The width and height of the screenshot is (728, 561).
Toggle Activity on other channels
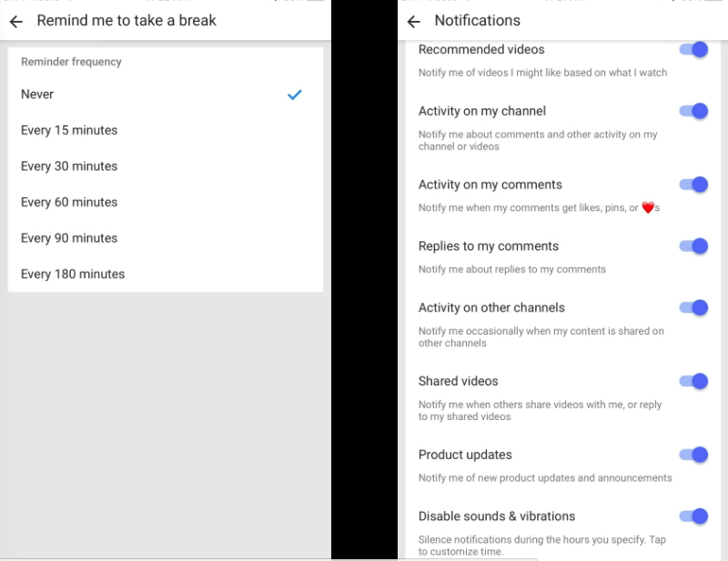pos(693,307)
